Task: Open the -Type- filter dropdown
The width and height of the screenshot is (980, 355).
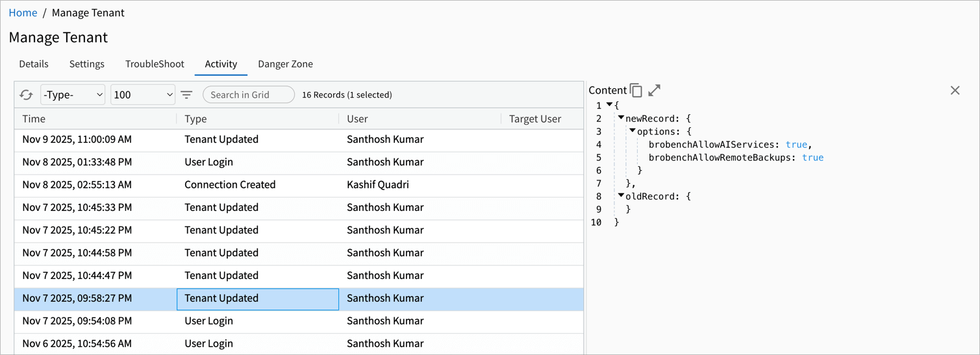Action: point(72,95)
